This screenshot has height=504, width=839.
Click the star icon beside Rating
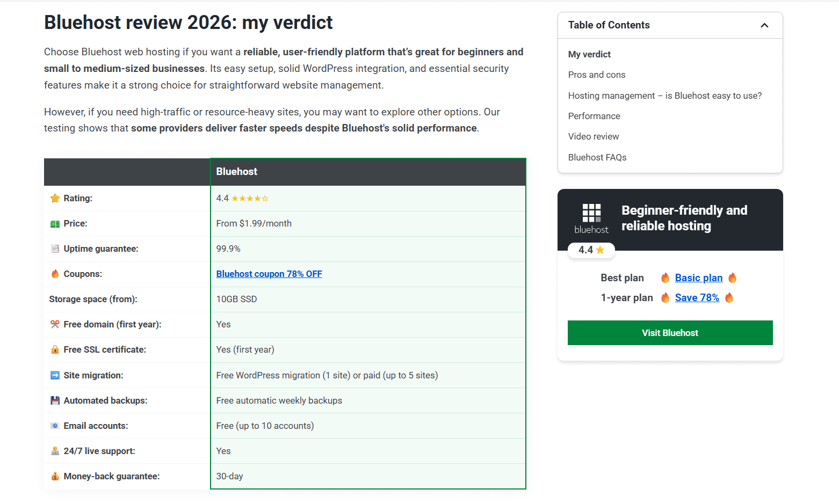click(55, 198)
